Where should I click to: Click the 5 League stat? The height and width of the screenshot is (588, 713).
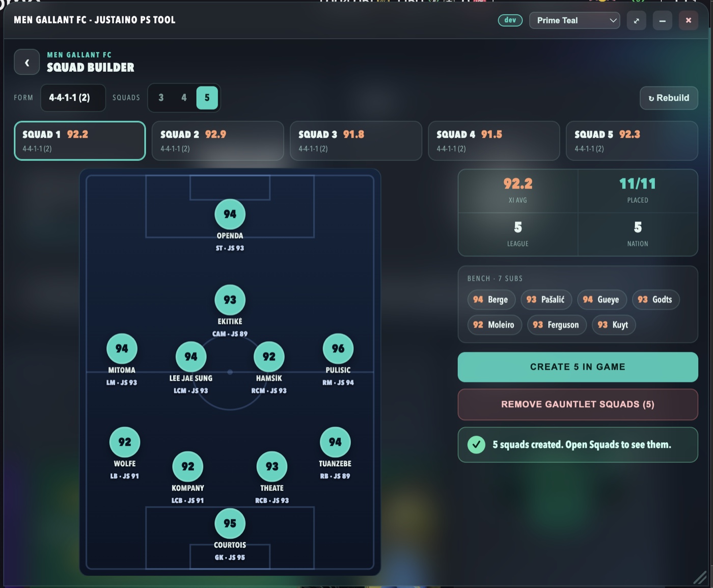click(x=518, y=234)
